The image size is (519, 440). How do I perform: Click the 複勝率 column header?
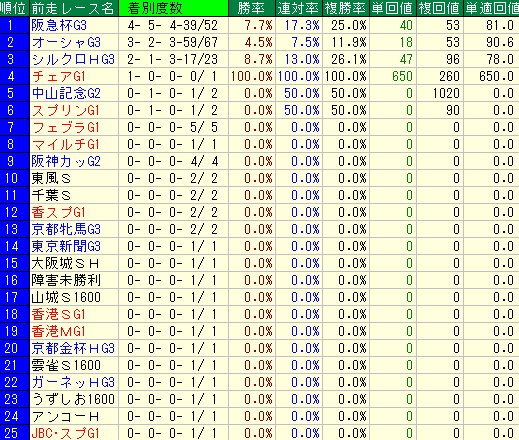pyautogui.click(x=346, y=8)
